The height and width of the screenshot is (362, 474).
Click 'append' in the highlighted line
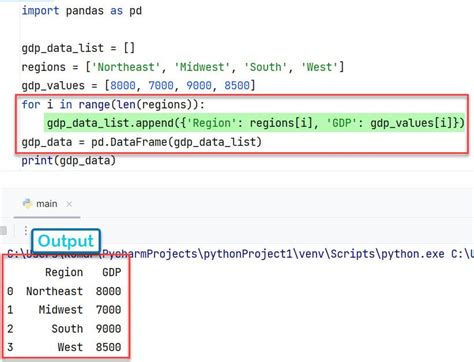pos(154,123)
